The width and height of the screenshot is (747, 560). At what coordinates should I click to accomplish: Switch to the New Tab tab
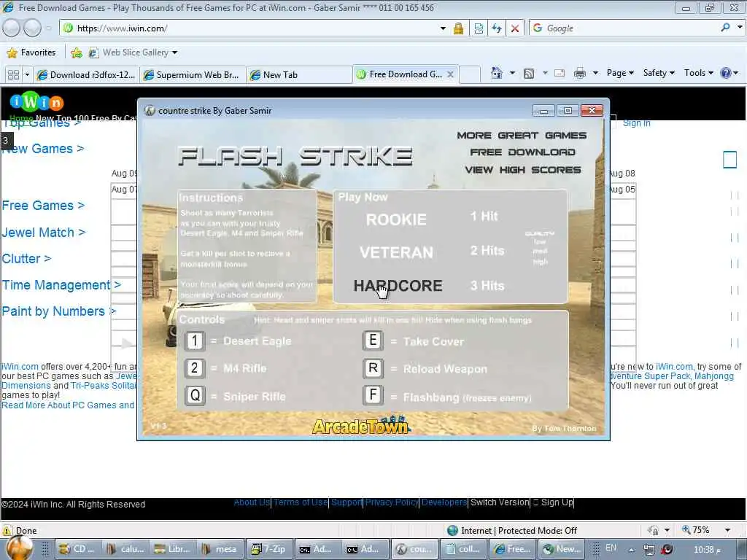(299, 75)
